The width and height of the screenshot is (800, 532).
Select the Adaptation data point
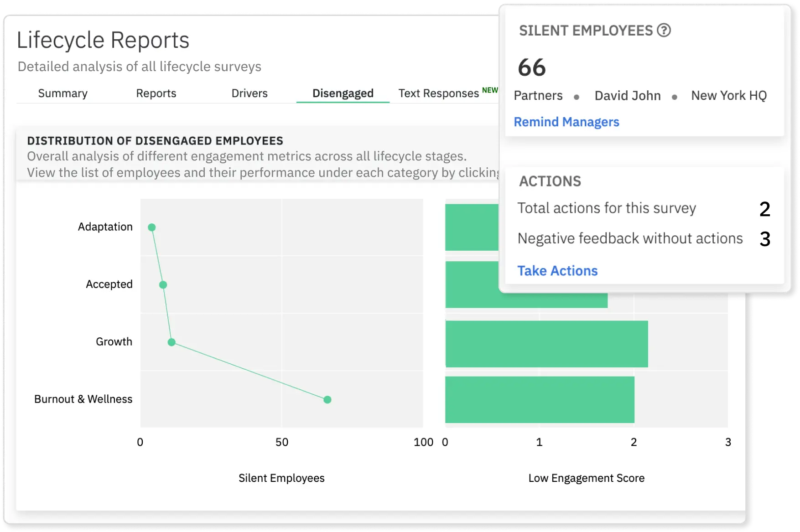(x=152, y=227)
